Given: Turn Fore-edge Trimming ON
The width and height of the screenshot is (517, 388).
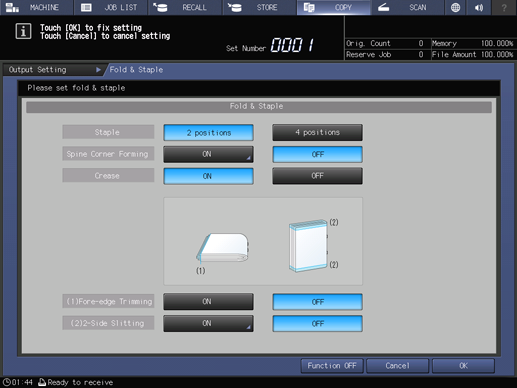Looking at the screenshot, I should point(208,302).
